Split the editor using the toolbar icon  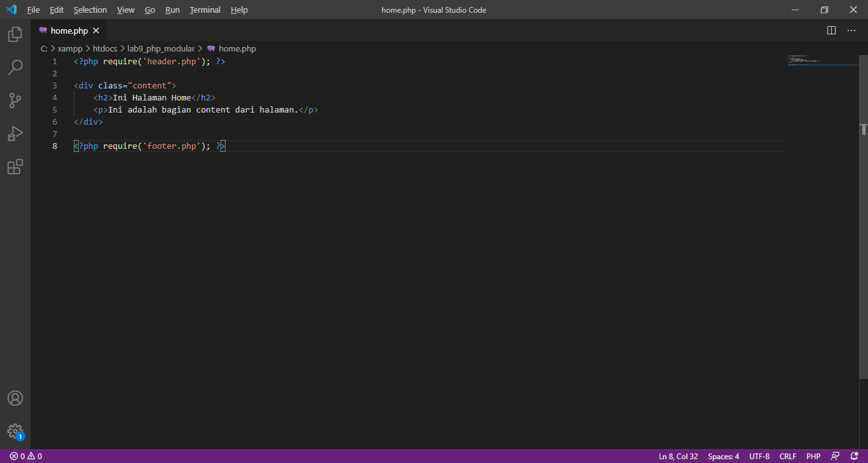coord(831,30)
